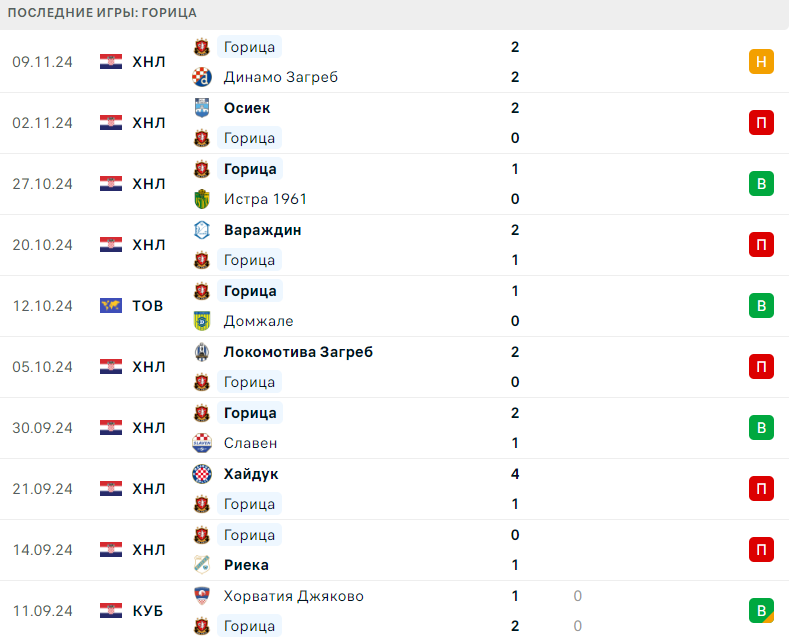Click the Varaždin club crest icon

(x=202, y=230)
